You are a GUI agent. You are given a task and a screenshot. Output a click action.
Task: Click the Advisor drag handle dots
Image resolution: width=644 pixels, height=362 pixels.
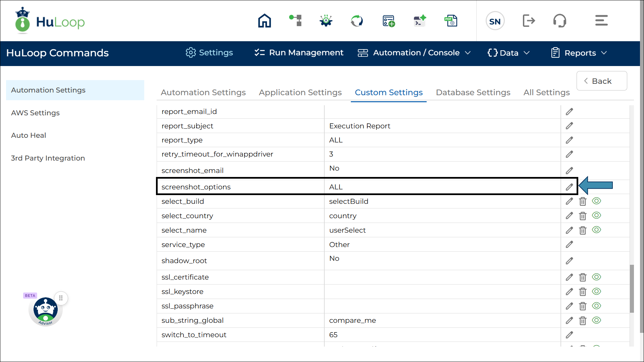click(61, 298)
